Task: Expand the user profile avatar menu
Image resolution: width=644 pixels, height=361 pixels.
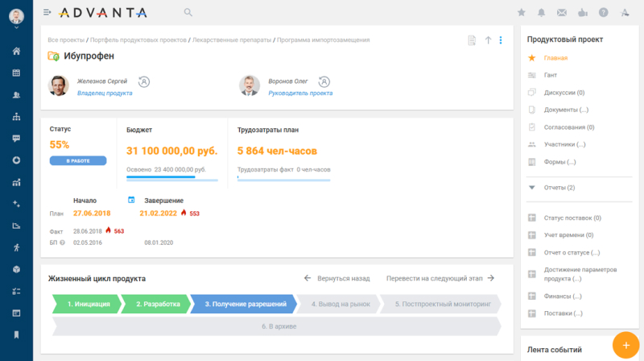Action: tap(16, 16)
